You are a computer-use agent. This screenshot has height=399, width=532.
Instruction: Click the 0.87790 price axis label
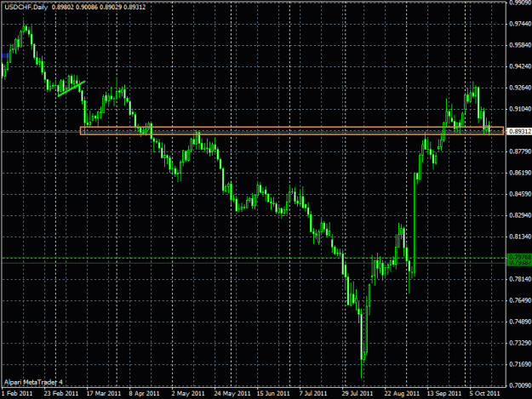[520, 151]
